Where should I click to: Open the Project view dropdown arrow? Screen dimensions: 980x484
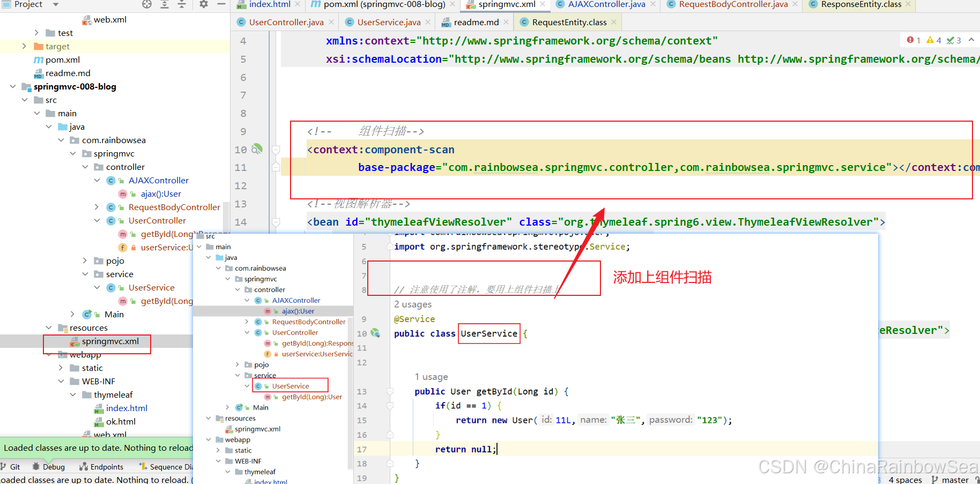[x=56, y=4]
